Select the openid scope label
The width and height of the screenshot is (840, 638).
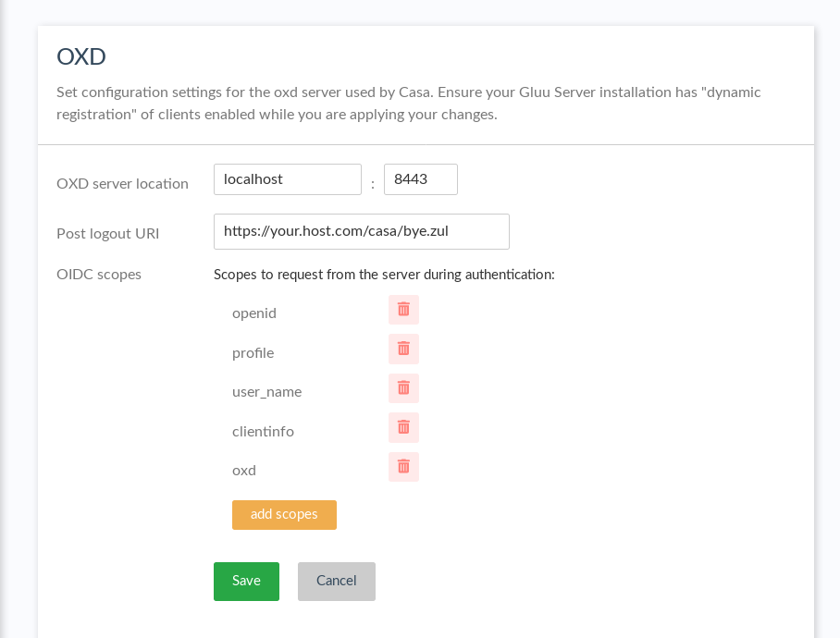[x=254, y=313]
